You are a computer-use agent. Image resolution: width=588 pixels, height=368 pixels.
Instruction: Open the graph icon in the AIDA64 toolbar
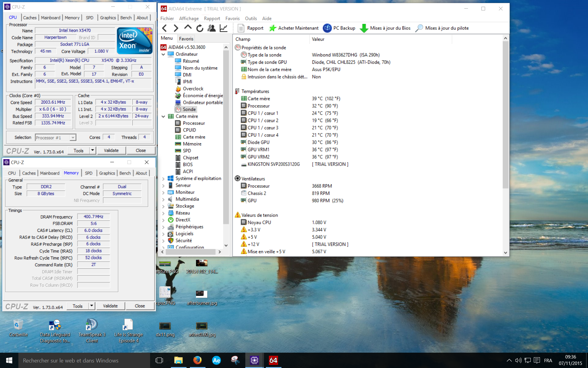[224, 28]
